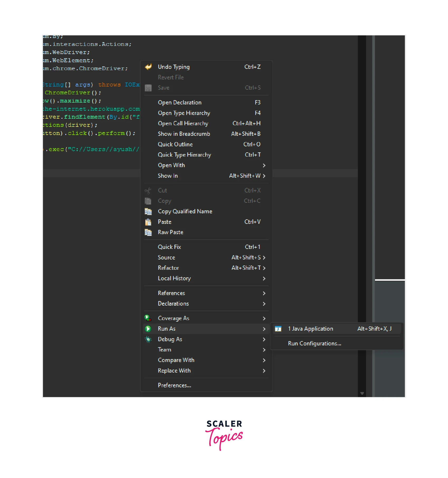This screenshot has height=478, width=448.
Task: Click the editor scrollbar down arrow
Action: click(x=362, y=393)
